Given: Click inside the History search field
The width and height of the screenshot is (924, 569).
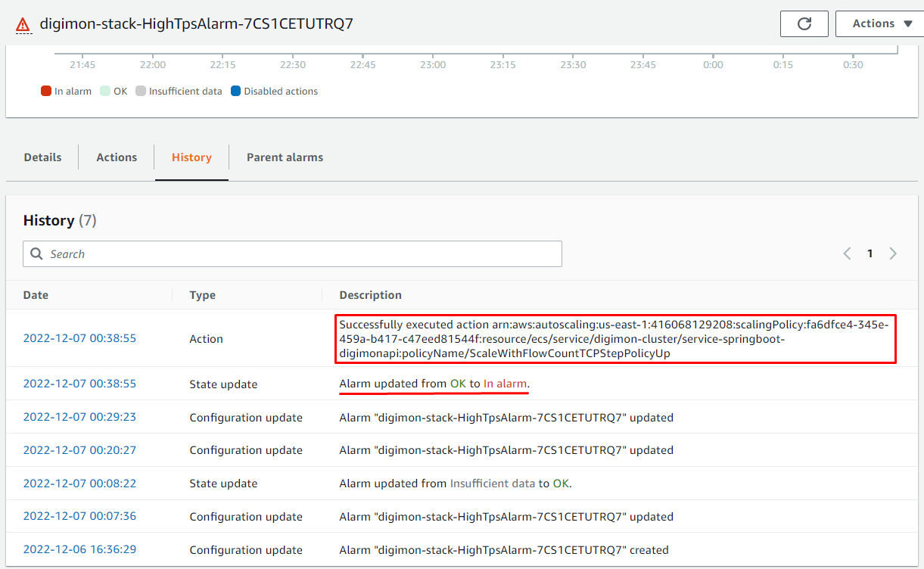Looking at the screenshot, I should pos(227,253).
